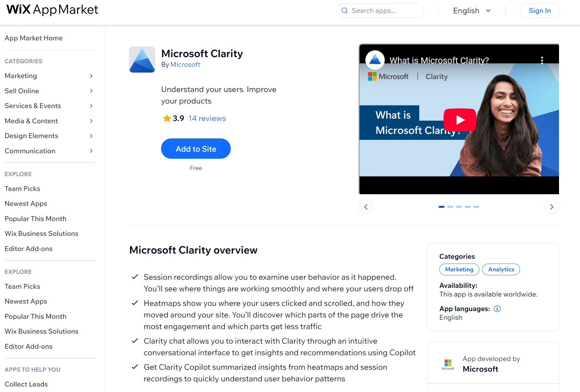Open Newest Apps from the sidebar
The image size is (580, 392).
point(26,203)
